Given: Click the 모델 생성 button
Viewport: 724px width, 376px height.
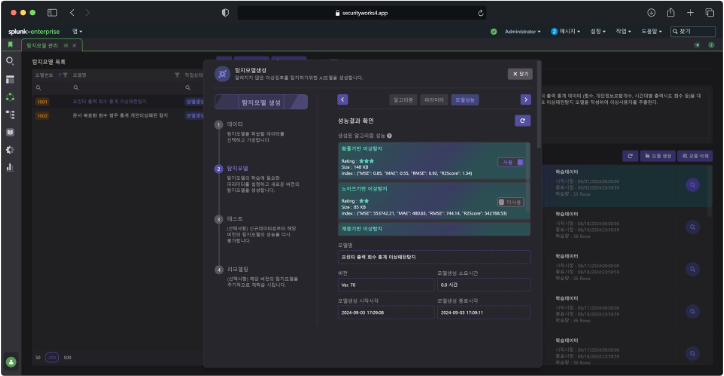Looking at the screenshot, I should pyautogui.click(x=658, y=156).
